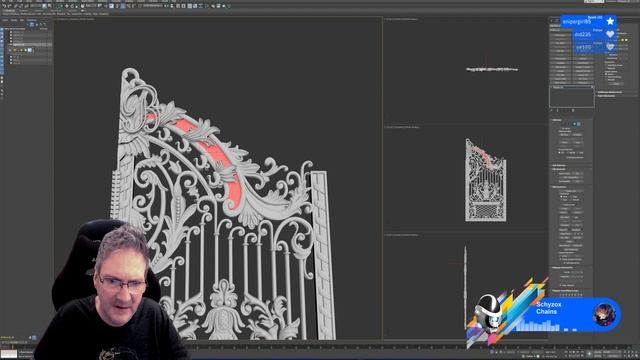Click the Loop selection button
The width and height of the screenshot is (640, 360).
tap(578, 142)
